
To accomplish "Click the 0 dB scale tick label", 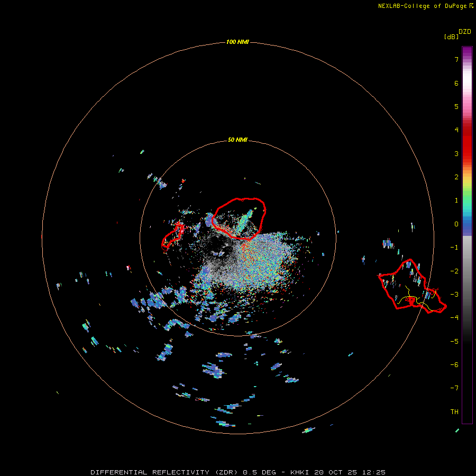I will pos(456,224).
